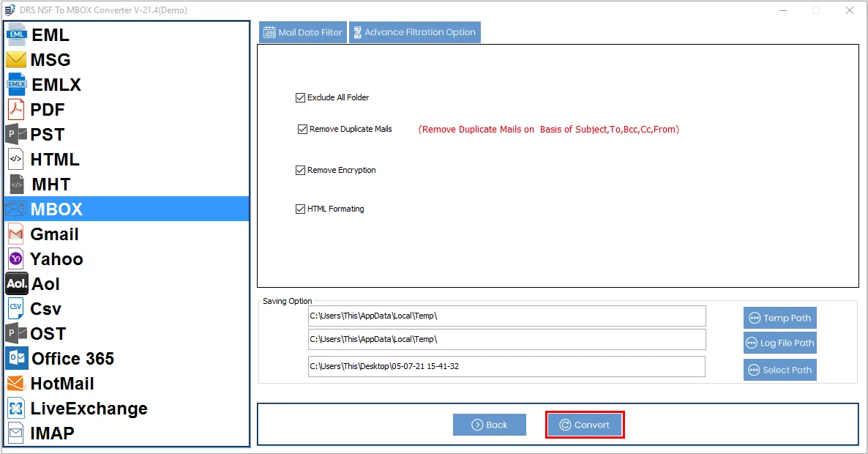Image resolution: width=868 pixels, height=454 pixels.
Task: Choose the PST Outlook icon
Action: click(x=16, y=134)
